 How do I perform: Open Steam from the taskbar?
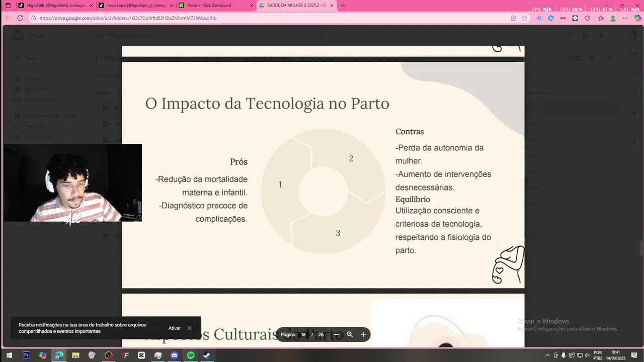pyautogui.click(x=207, y=355)
